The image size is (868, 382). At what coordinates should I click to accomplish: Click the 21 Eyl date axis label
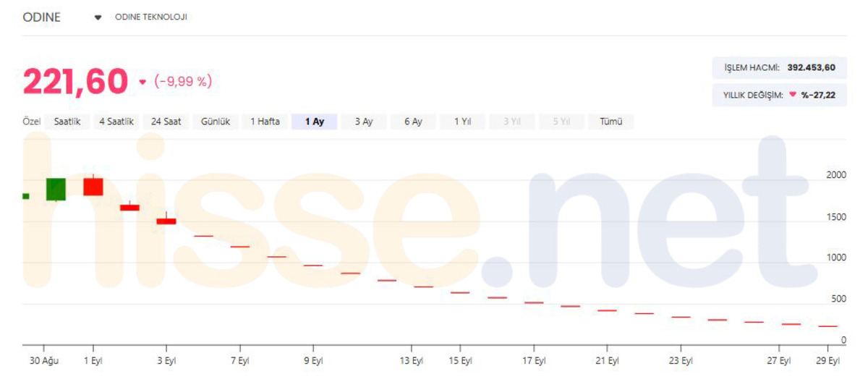(x=607, y=360)
